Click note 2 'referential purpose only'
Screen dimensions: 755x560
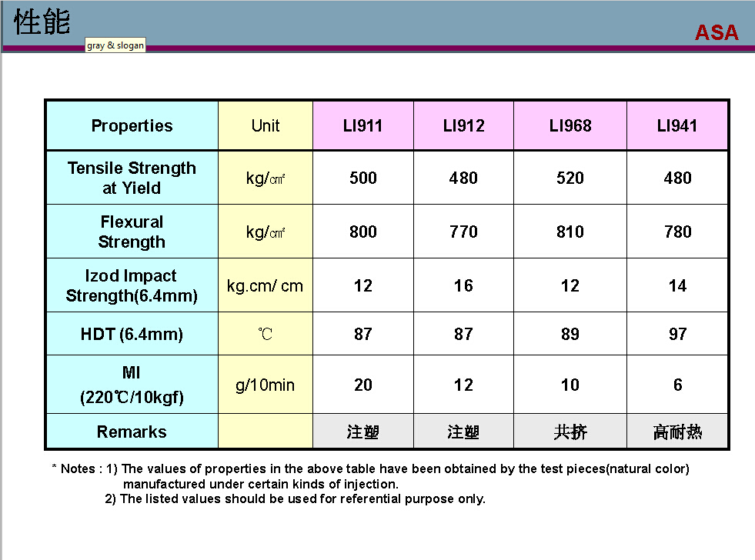coord(295,499)
